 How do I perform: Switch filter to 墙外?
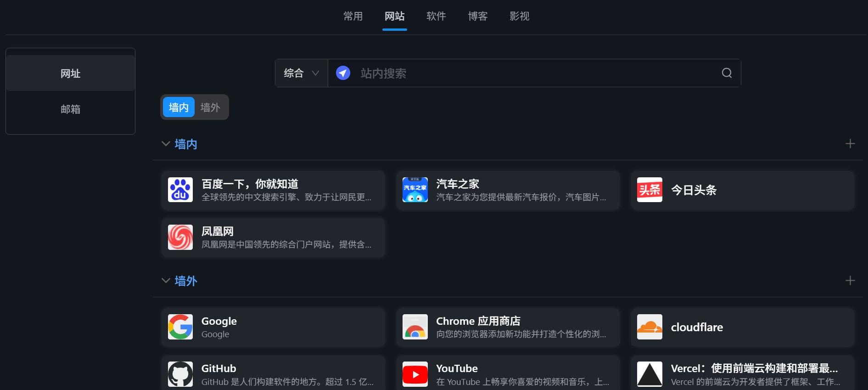point(210,107)
